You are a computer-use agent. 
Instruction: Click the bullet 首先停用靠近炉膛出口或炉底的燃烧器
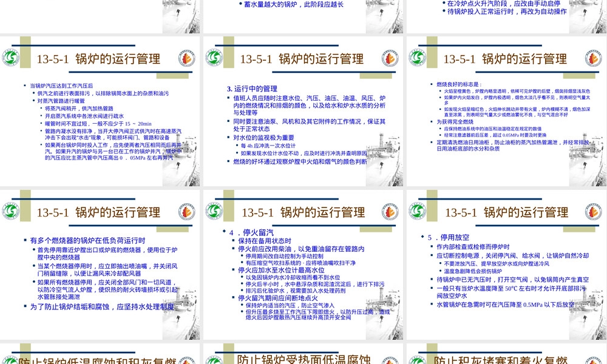(107, 254)
